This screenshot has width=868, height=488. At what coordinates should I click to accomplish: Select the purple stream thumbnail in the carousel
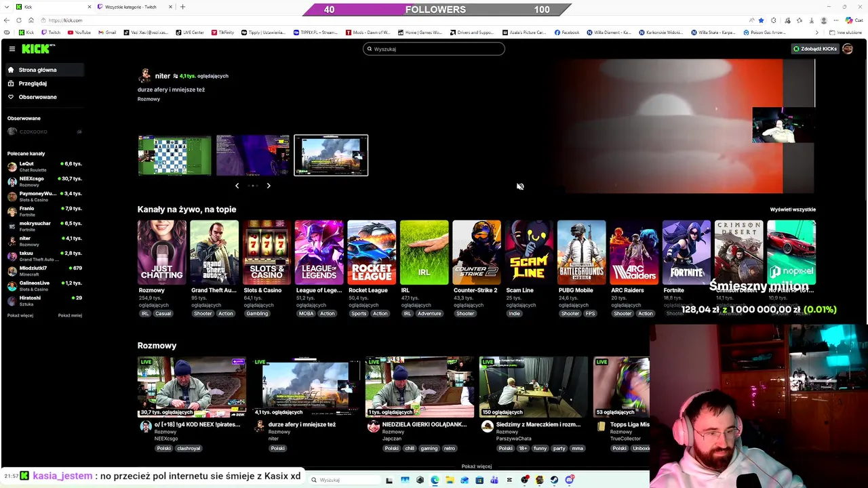click(x=252, y=155)
